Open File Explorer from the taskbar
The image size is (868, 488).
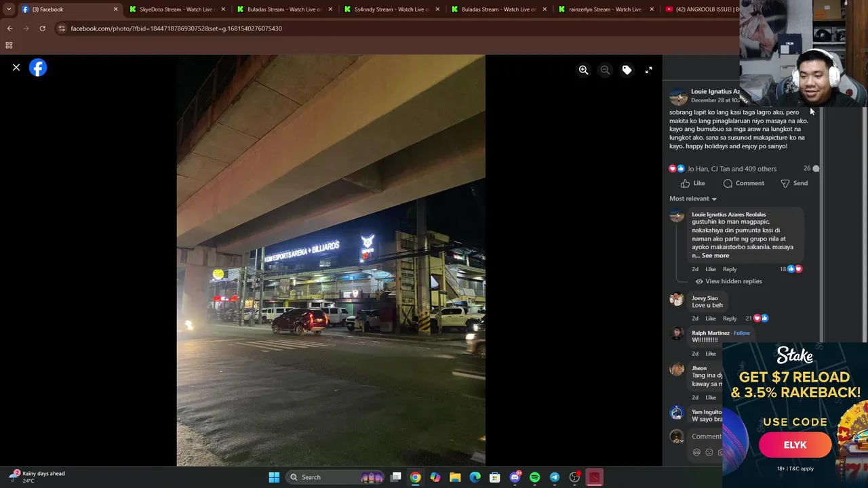click(x=455, y=477)
